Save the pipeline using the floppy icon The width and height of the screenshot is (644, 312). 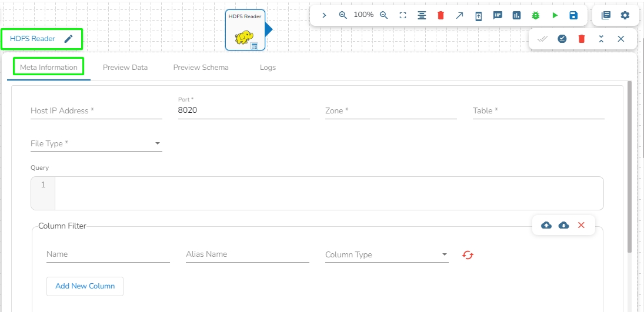point(573,15)
